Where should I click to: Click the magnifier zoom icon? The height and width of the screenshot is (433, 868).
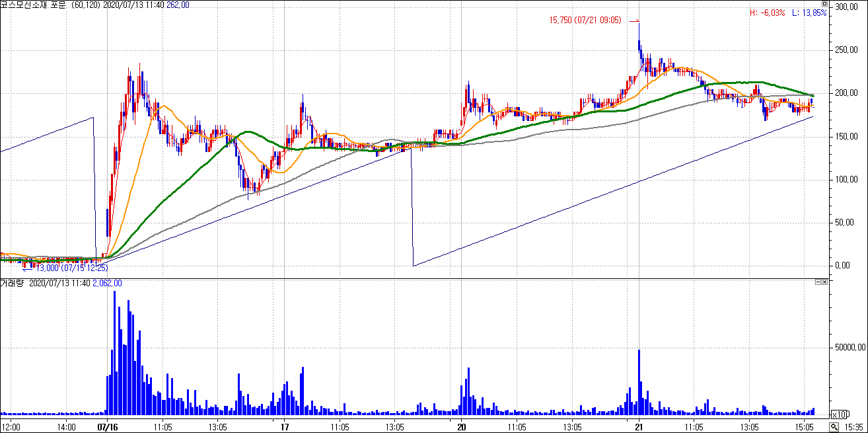coord(834,427)
